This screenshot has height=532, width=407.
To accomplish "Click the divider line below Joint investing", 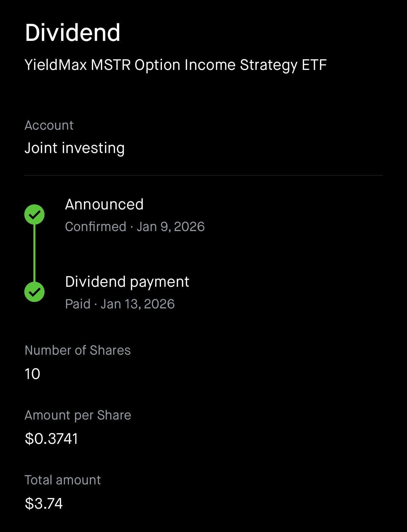I will click(203, 176).
